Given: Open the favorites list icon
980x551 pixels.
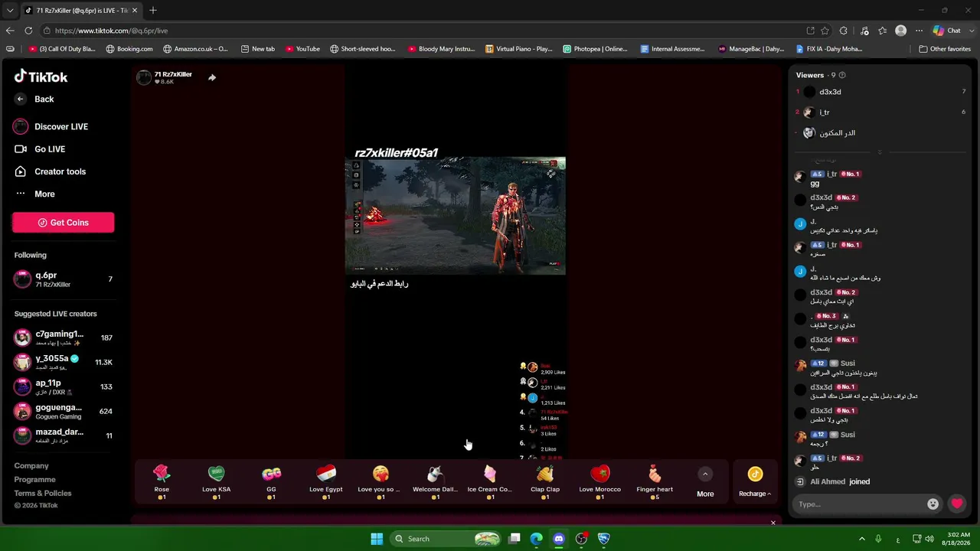Looking at the screenshot, I should pos(883,31).
